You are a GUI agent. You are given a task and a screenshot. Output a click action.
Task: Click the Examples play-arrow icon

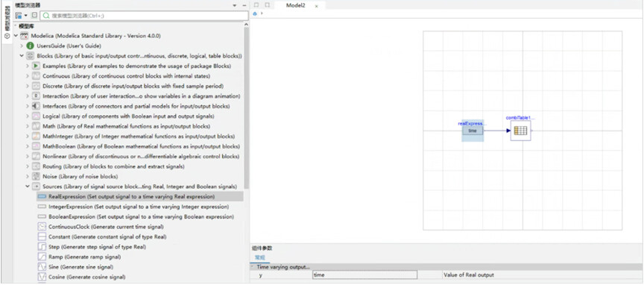click(x=36, y=66)
